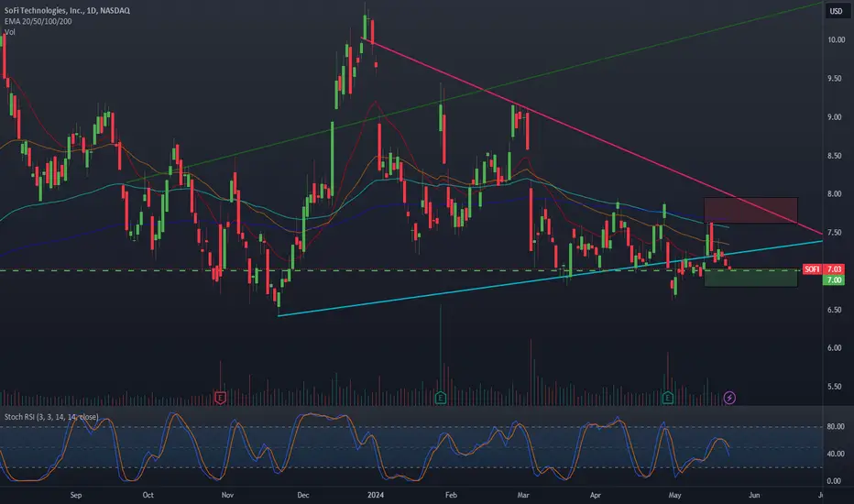The height and width of the screenshot is (504, 854).
Task: Click the 8.00 price axis label
Action: (x=835, y=194)
